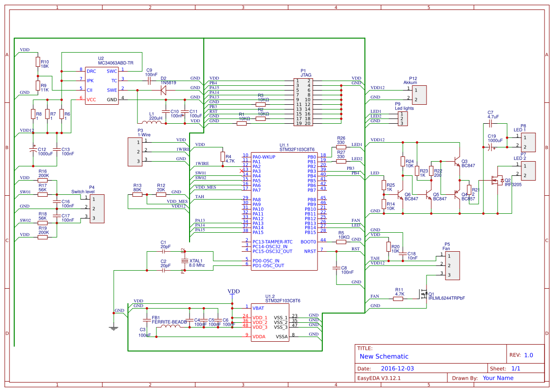554x392 pixels.
Task: Select the JTAG header connector P1
Action: (x=303, y=101)
